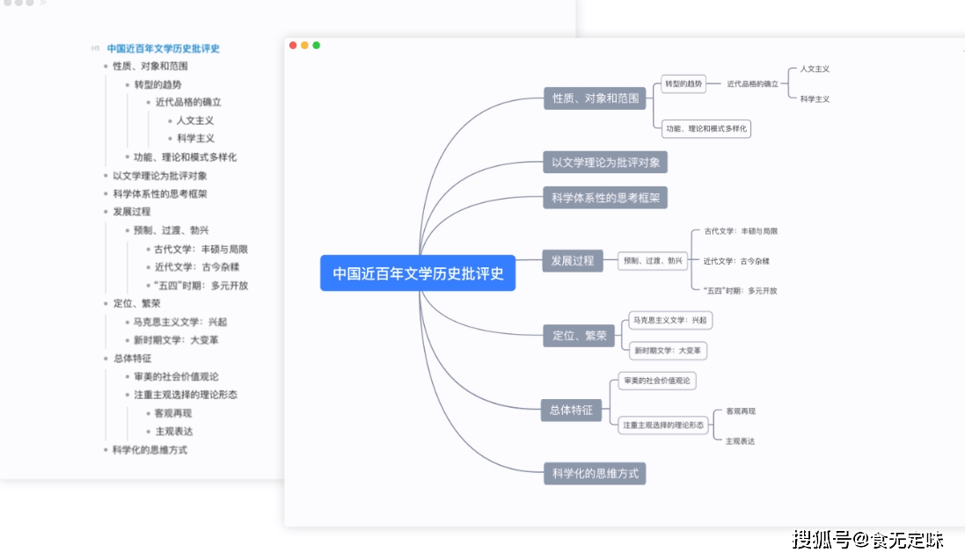The image size is (965, 560).
Task: Select the mind map node 定位、繁荣
Action: [x=579, y=336]
